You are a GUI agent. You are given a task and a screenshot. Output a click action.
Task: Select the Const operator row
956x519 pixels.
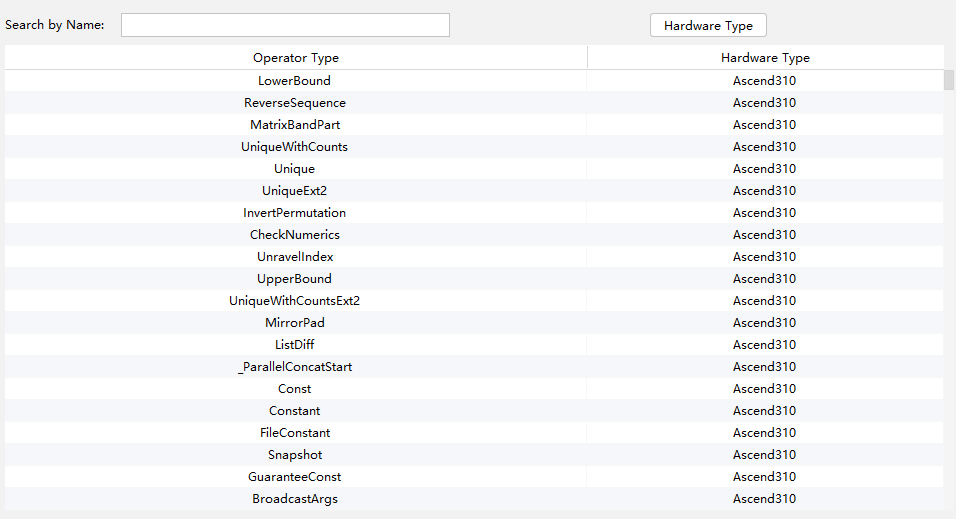tap(474, 388)
